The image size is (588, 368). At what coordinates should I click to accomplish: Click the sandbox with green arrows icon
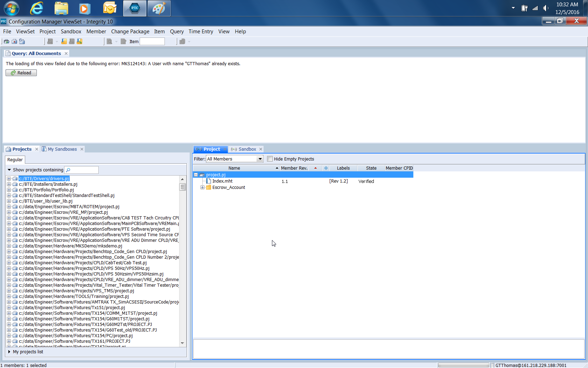click(x=79, y=41)
